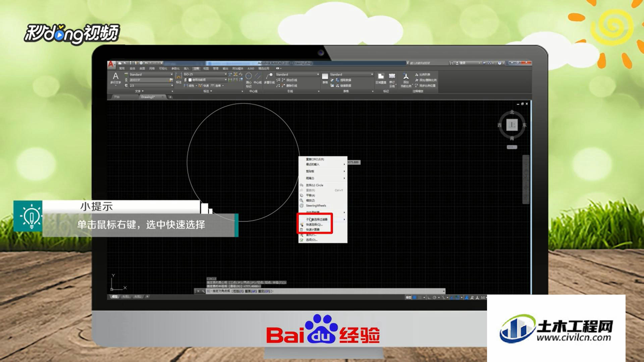
Task: Click the Plot (print) icon in quick access toolbar
Action: pyautogui.click(x=141, y=63)
